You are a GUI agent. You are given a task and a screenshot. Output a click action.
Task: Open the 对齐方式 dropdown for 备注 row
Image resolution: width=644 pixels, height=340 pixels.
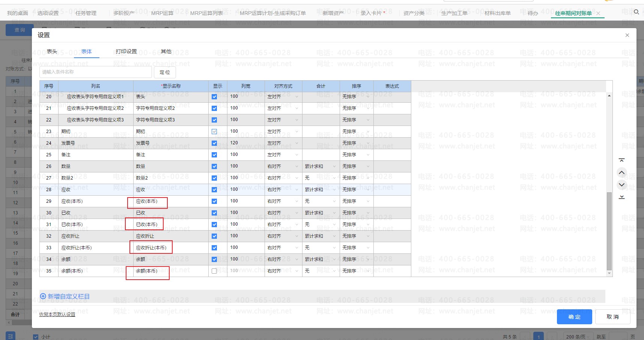[x=296, y=155]
